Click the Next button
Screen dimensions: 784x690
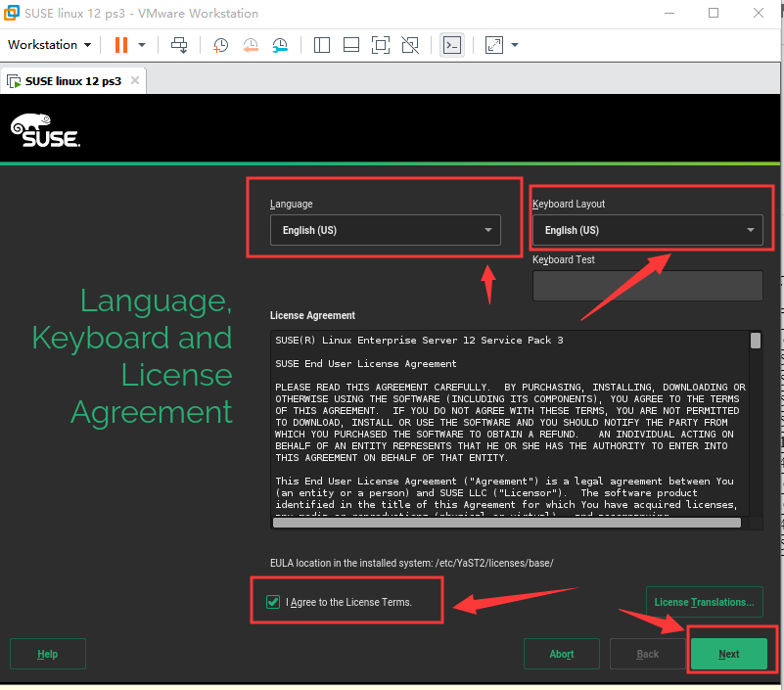pos(729,653)
